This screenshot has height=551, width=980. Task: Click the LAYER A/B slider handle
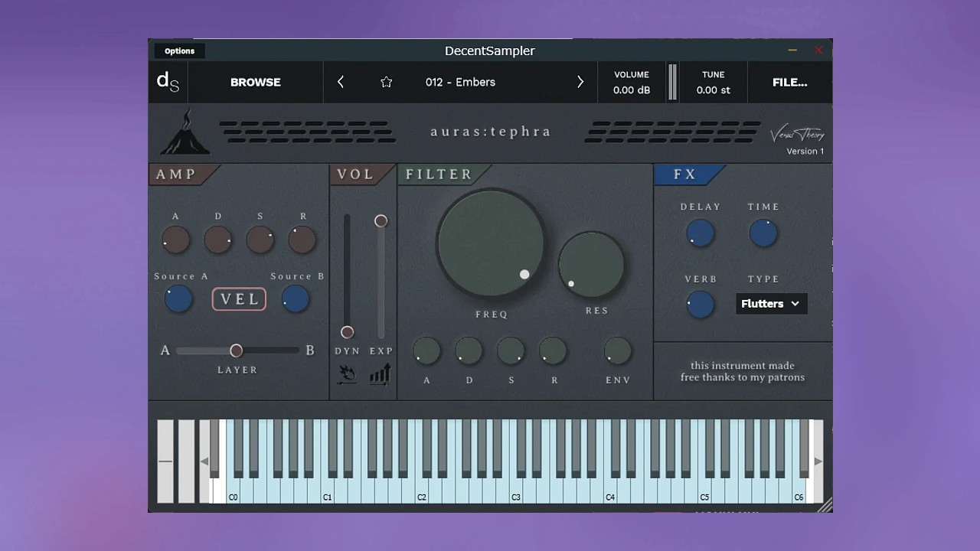click(x=237, y=350)
